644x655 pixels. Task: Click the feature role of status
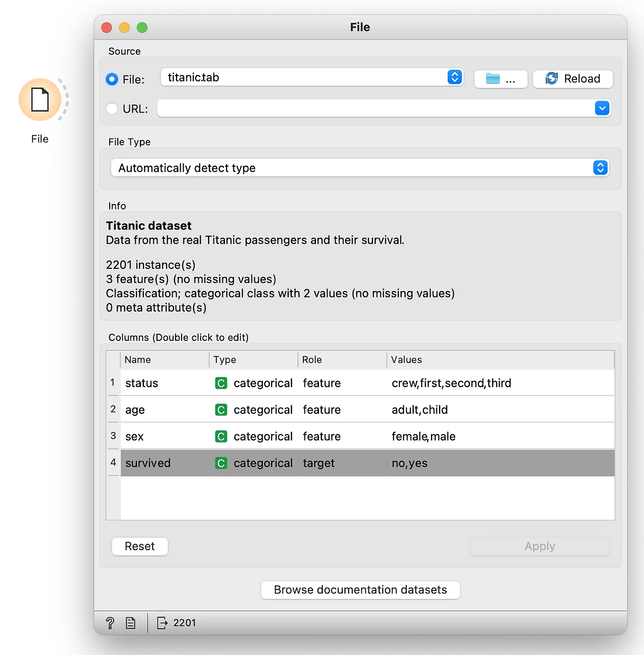(343, 383)
